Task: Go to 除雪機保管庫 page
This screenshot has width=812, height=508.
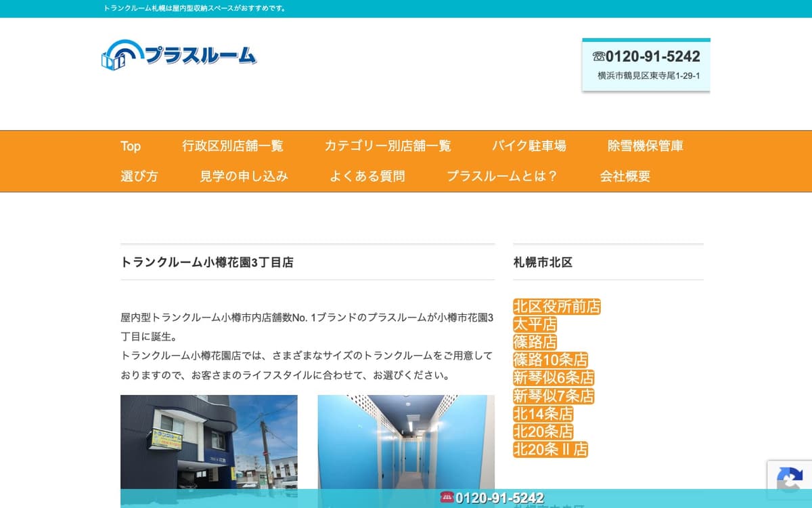Action: coord(646,146)
